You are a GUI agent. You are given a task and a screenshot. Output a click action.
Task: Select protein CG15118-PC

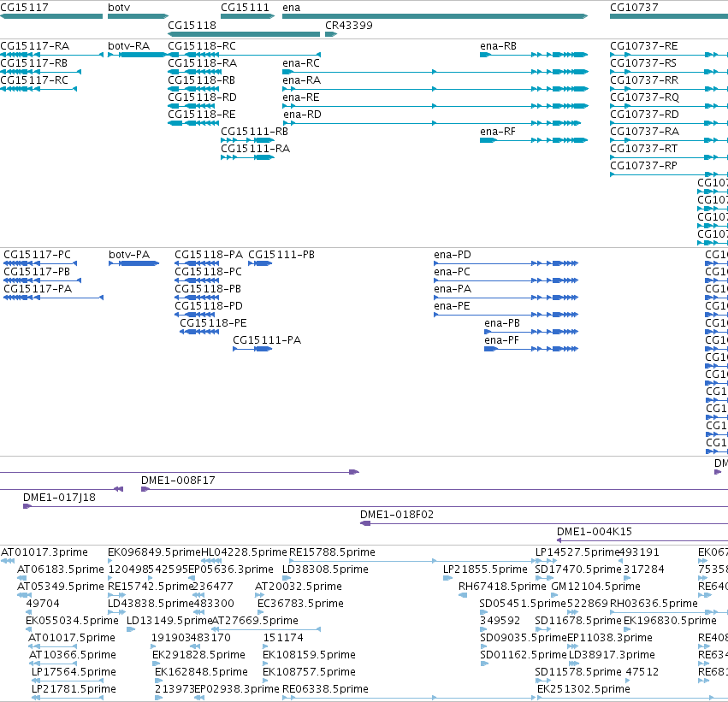[197, 280]
